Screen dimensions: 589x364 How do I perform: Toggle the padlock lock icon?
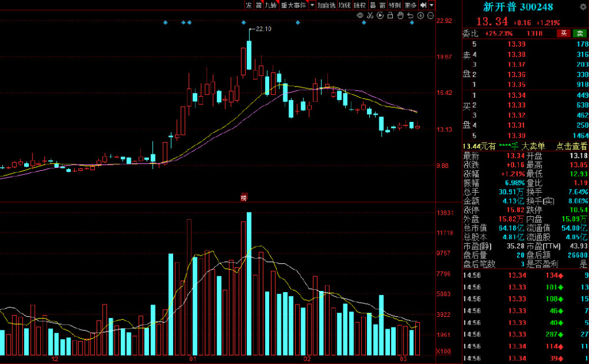point(390,15)
